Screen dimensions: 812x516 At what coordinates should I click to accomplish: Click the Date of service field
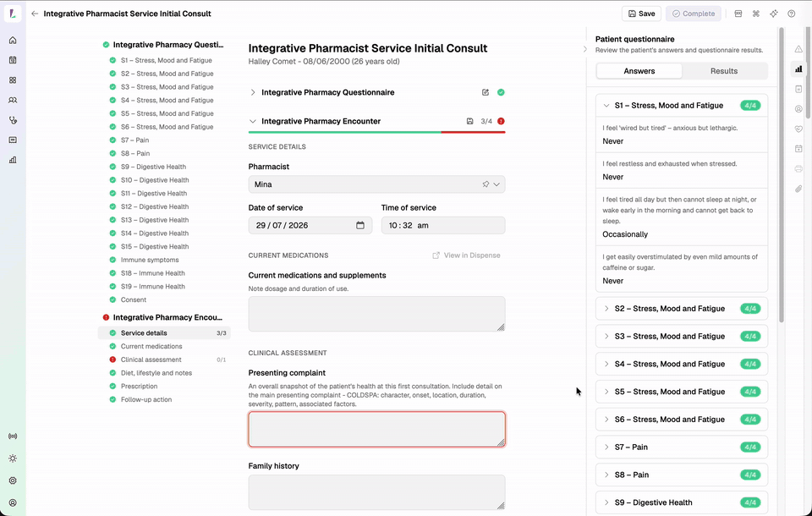coord(310,225)
